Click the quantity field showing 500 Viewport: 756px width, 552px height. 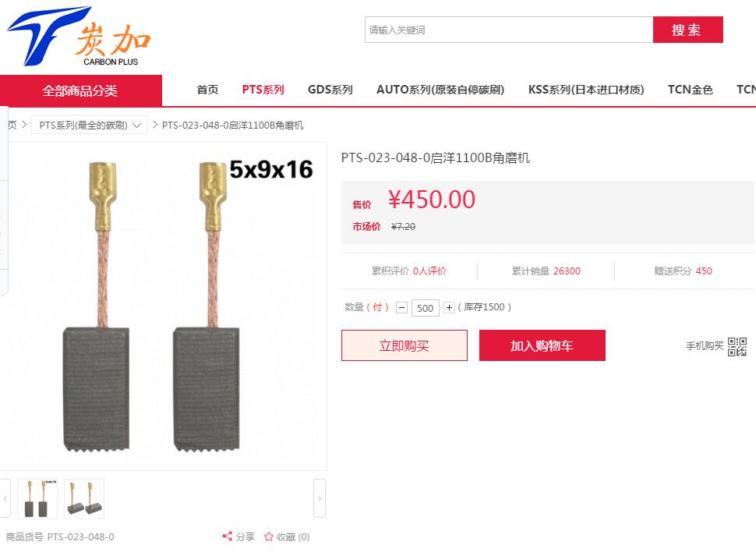pos(426,308)
